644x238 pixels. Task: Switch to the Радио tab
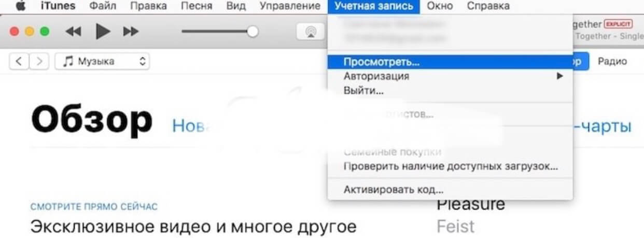(x=612, y=61)
